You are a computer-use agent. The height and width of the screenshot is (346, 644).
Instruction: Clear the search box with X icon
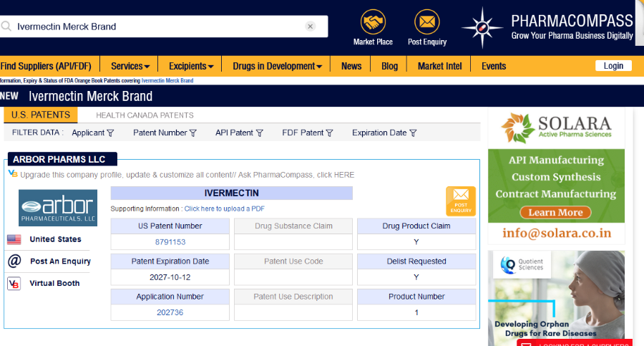pyautogui.click(x=310, y=27)
